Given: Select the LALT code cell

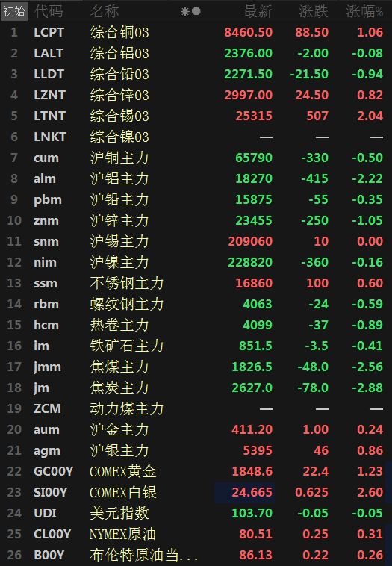Looking at the screenshot, I should point(49,54).
